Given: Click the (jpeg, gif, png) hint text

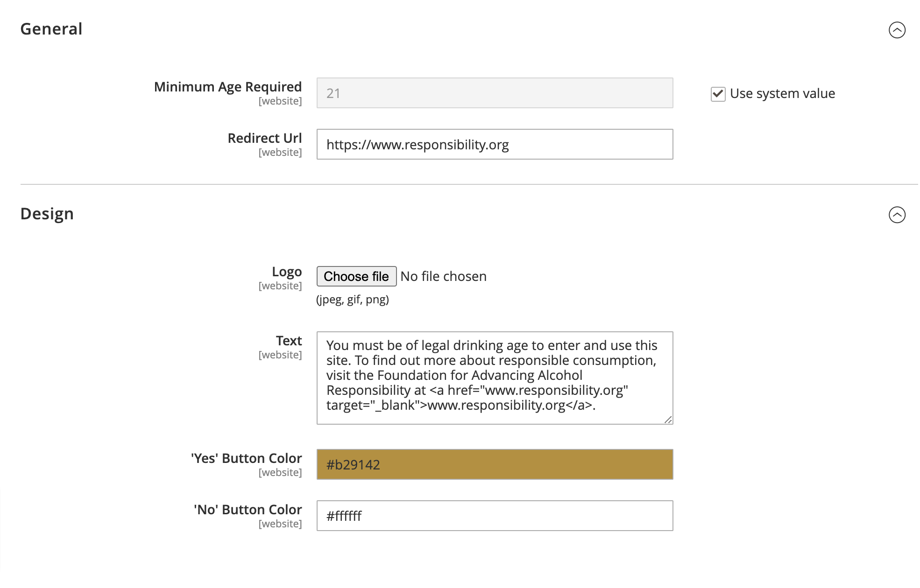Looking at the screenshot, I should (x=353, y=300).
